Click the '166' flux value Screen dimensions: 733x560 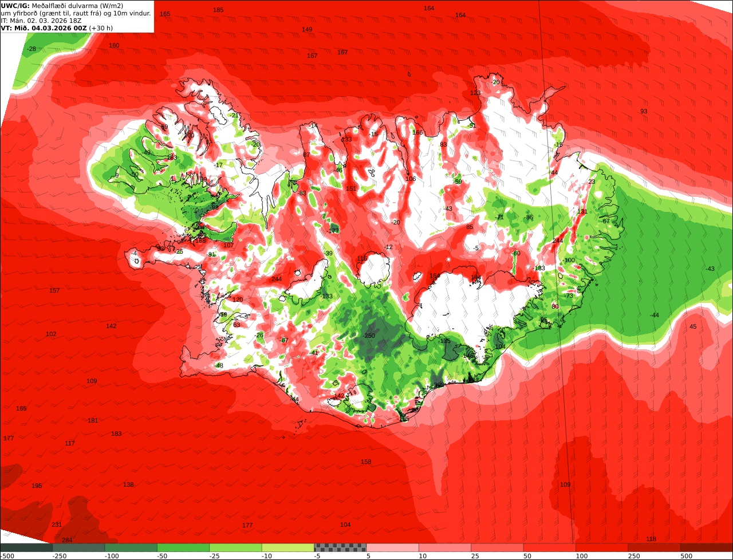tap(417, 132)
